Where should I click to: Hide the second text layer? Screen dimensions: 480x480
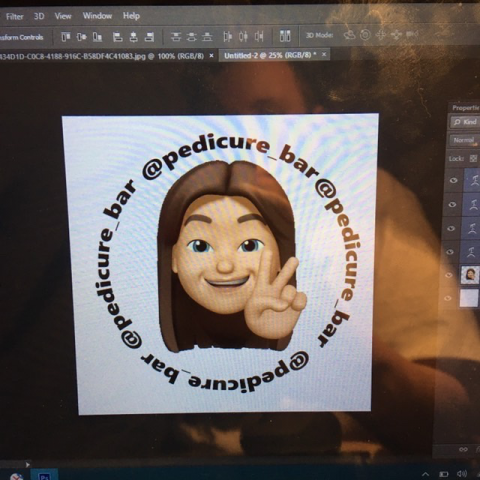pos(452,204)
